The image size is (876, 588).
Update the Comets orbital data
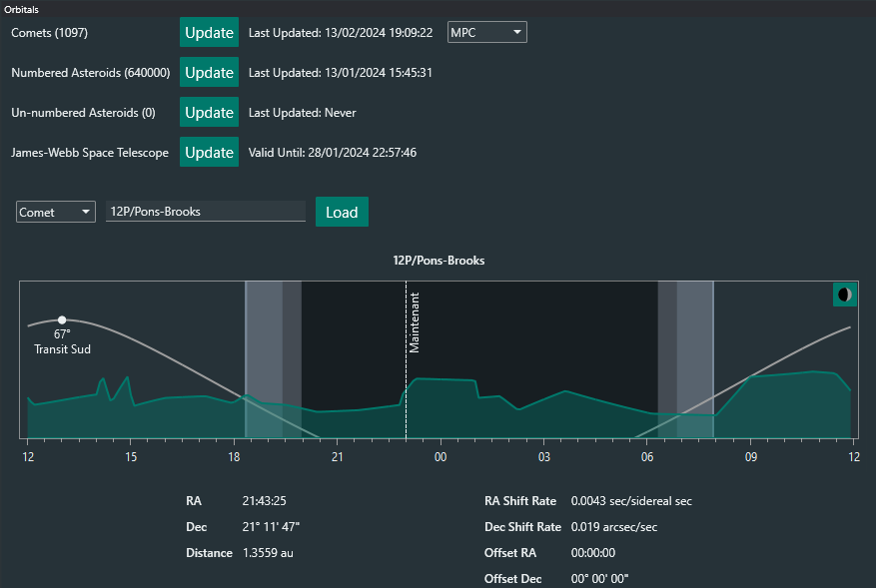click(x=209, y=32)
